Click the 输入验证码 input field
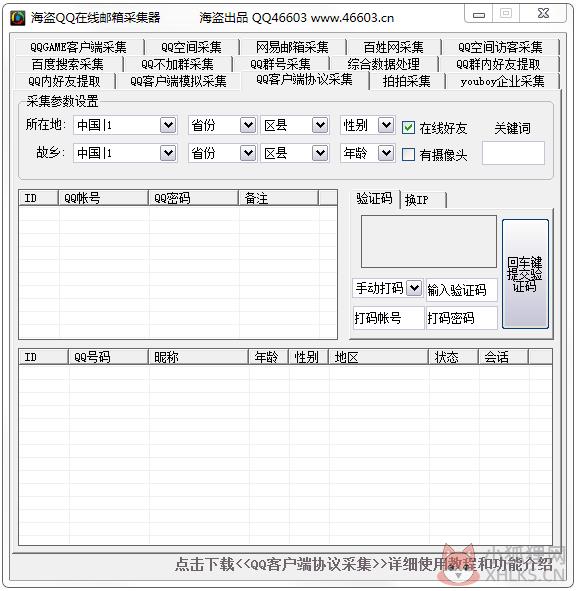The width and height of the screenshot is (576, 591). click(462, 290)
